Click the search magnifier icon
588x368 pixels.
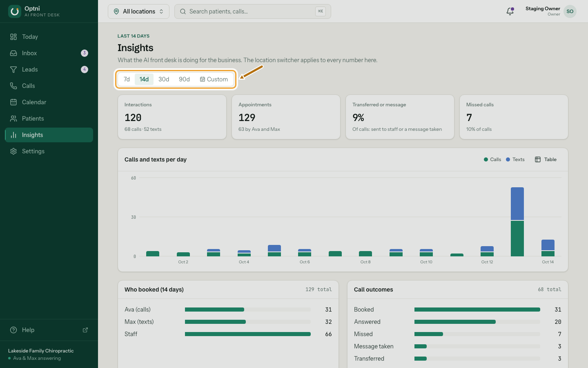[x=183, y=11]
